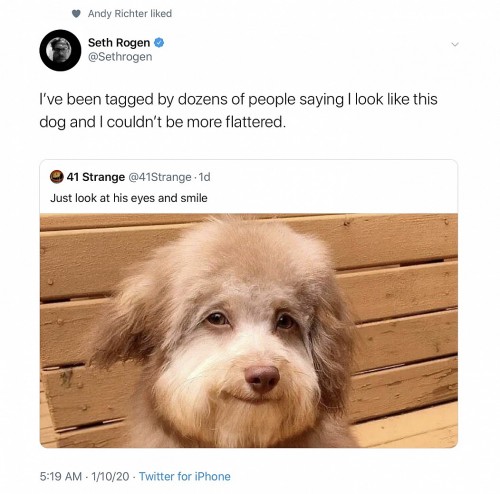Click the 1d timestamp on quoted tweet
Screen dimensions: 500x494
[x=204, y=177]
